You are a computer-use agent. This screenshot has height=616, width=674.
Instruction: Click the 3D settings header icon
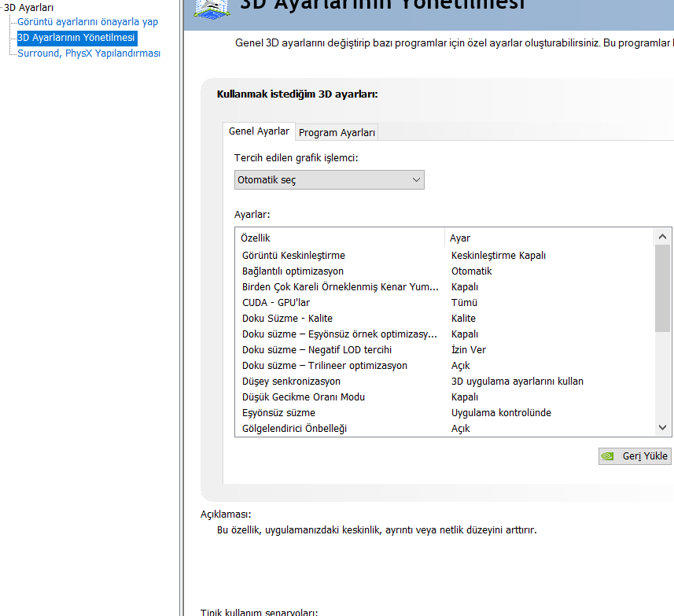point(212,9)
